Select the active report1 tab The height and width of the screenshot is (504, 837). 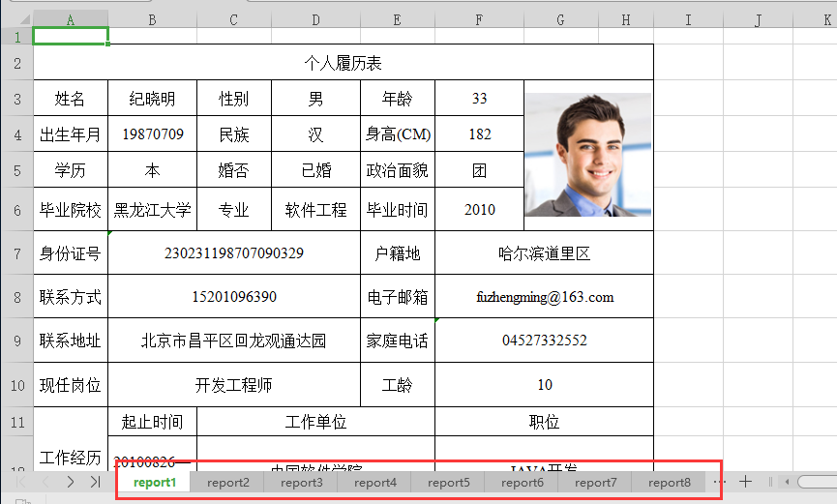pos(155,482)
